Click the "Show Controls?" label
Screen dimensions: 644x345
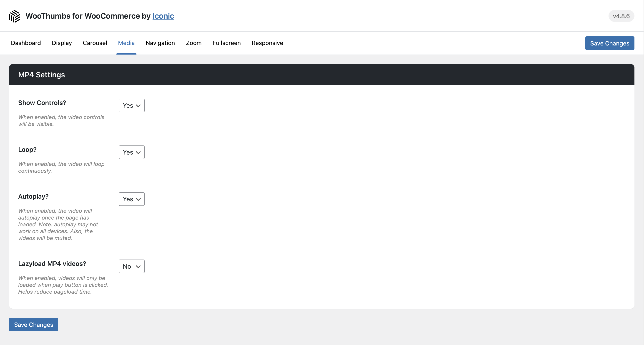coord(42,103)
